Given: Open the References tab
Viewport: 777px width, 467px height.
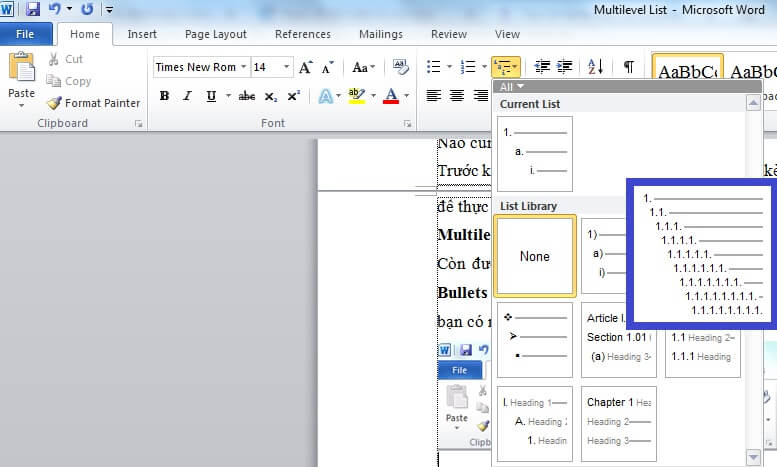Looking at the screenshot, I should point(303,34).
